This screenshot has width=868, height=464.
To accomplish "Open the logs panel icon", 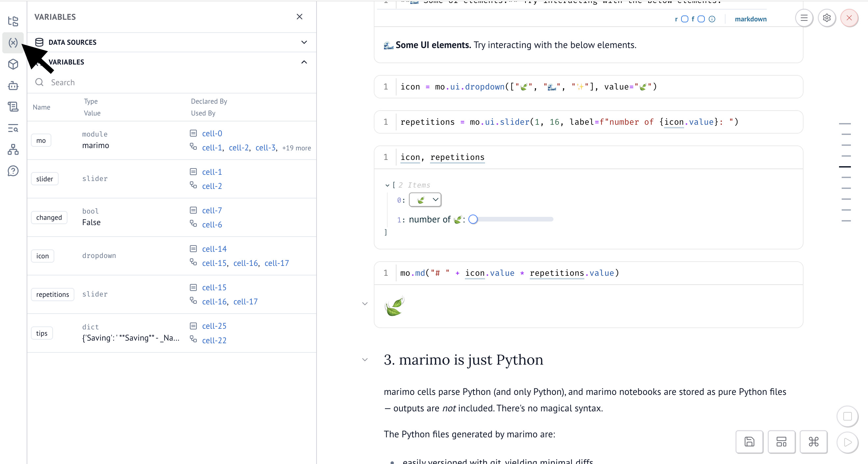I will tap(13, 128).
